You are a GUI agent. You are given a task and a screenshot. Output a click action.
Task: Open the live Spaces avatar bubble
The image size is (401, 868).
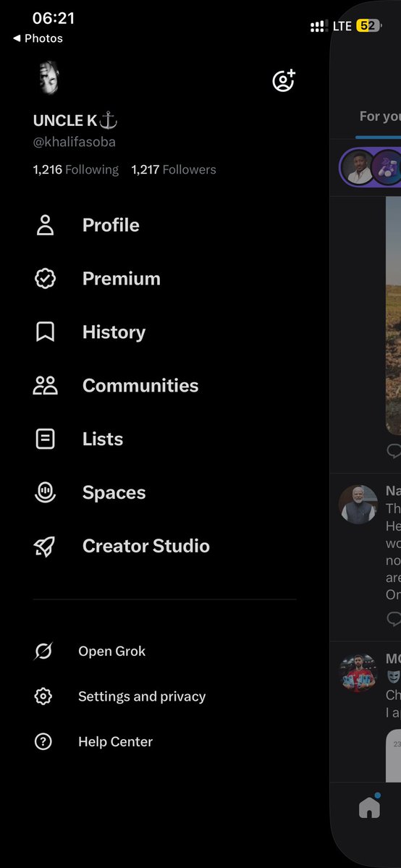pos(371,167)
